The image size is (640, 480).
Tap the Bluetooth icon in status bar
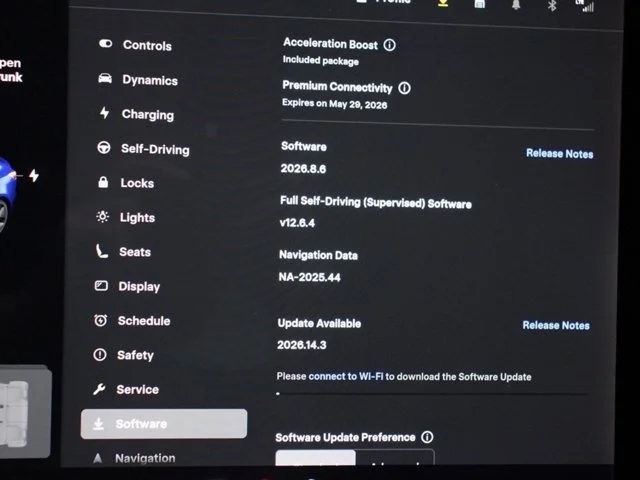pos(552,5)
